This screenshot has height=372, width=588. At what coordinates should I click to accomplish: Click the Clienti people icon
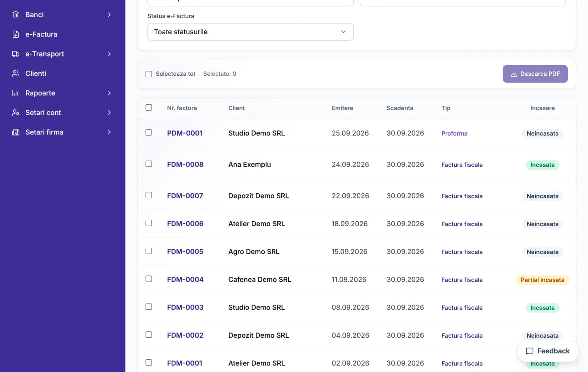pyautogui.click(x=16, y=73)
